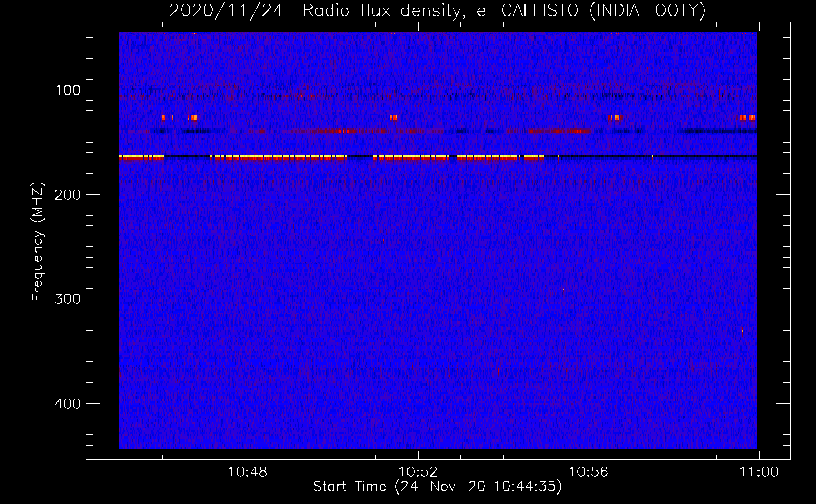The width and height of the screenshot is (816, 504).
Task: Click the "Start Time (24-Nov-20 10:44:35)" label
Action: (437, 487)
